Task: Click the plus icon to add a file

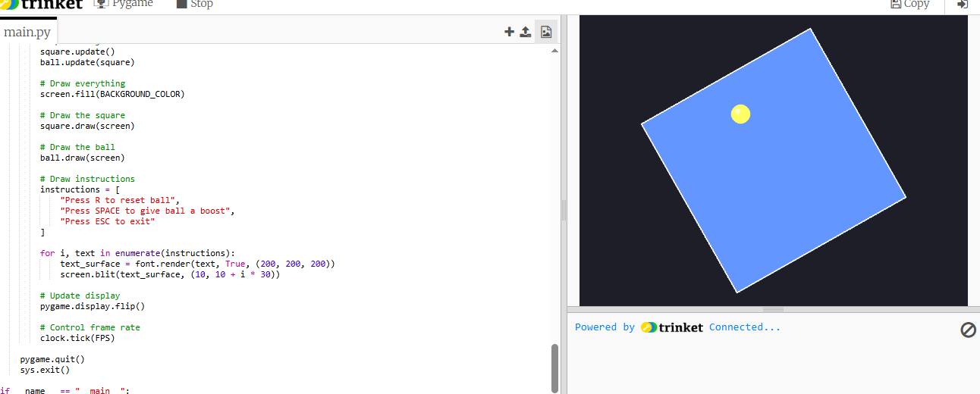Action: coord(509,32)
